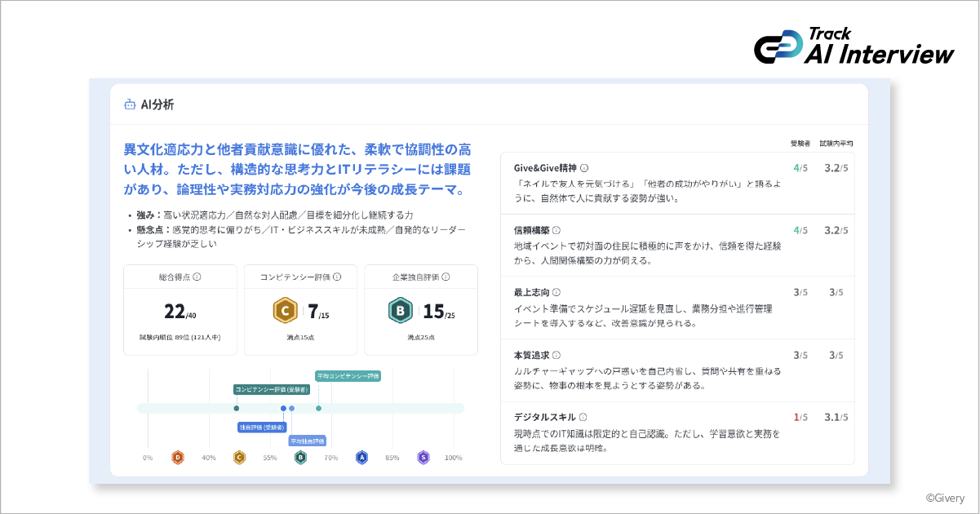This screenshot has height=514, width=980.
Task: Click the info icon next to コンピテンシー評価
Action: tap(337, 277)
